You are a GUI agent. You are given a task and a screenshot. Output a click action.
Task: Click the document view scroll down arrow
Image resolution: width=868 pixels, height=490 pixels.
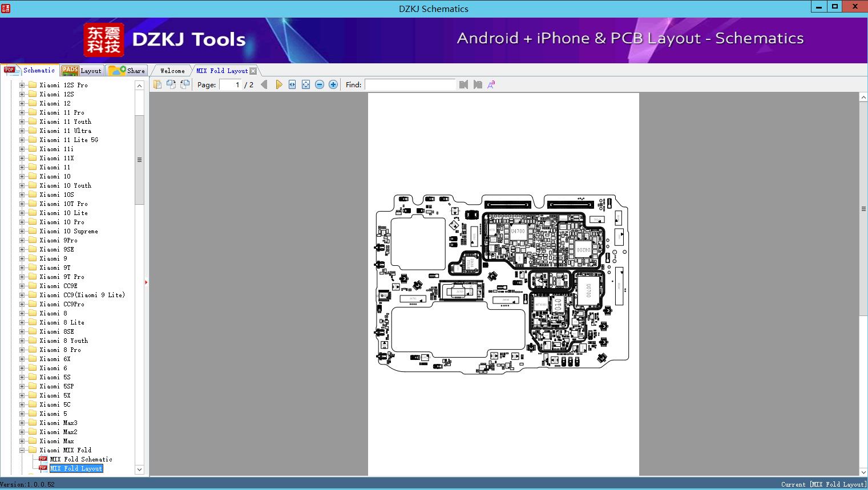click(863, 472)
